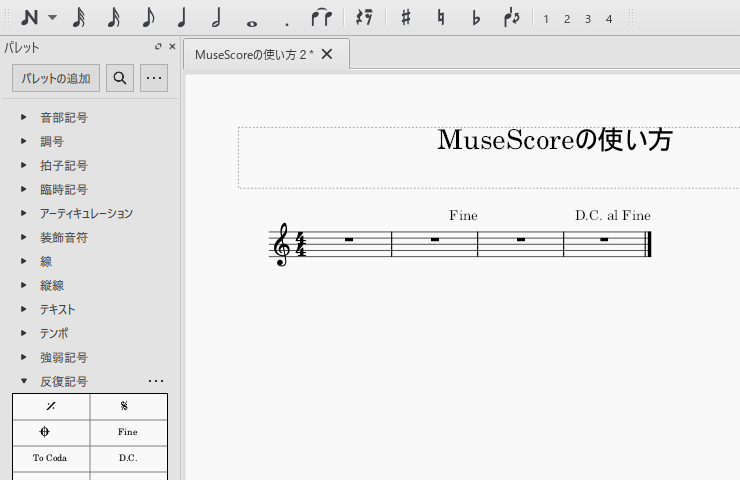Flip note stem direction
The image size is (740, 480).
coord(512,18)
